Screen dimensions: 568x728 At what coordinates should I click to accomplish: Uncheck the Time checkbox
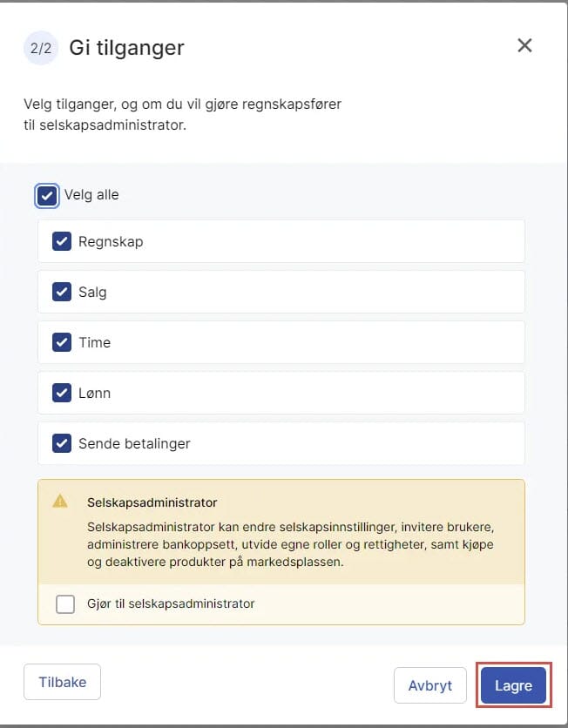click(x=61, y=342)
